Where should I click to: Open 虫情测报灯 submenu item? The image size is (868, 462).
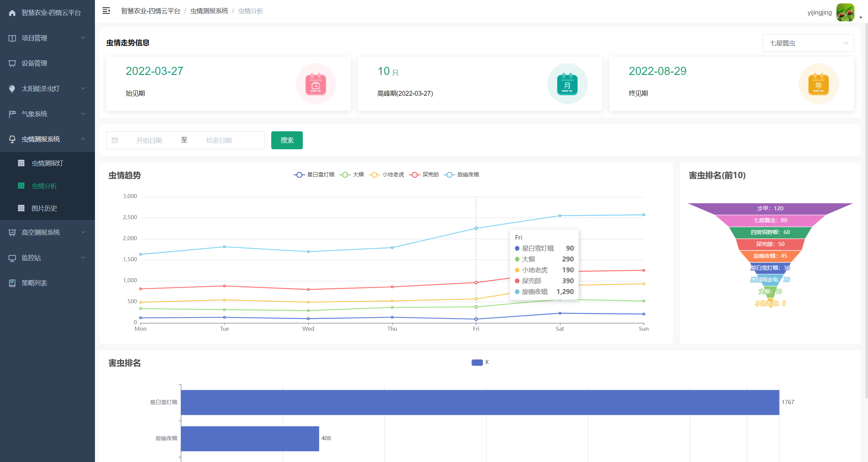tap(47, 163)
